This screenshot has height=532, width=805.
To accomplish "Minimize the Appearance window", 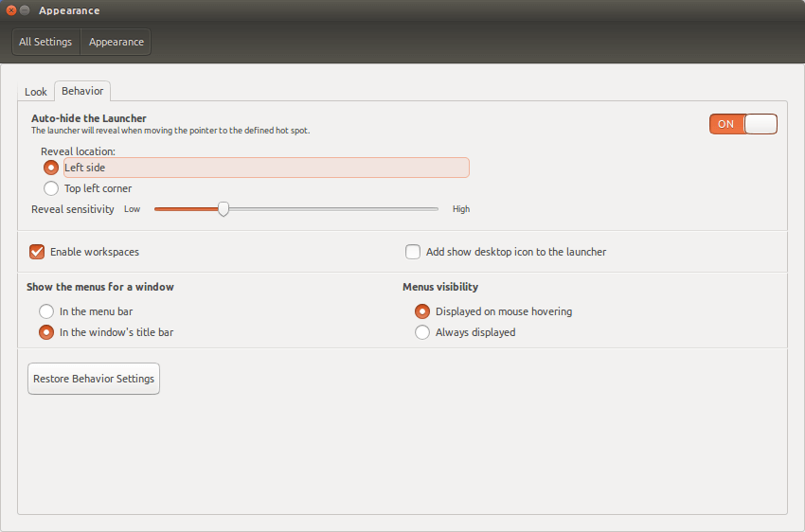I will pos(24,10).
